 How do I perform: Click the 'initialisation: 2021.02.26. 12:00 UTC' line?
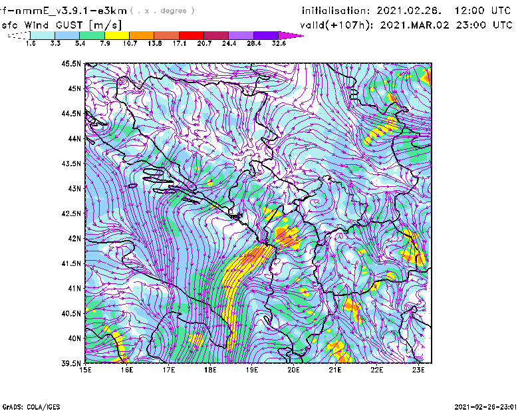pyautogui.click(x=406, y=11)
